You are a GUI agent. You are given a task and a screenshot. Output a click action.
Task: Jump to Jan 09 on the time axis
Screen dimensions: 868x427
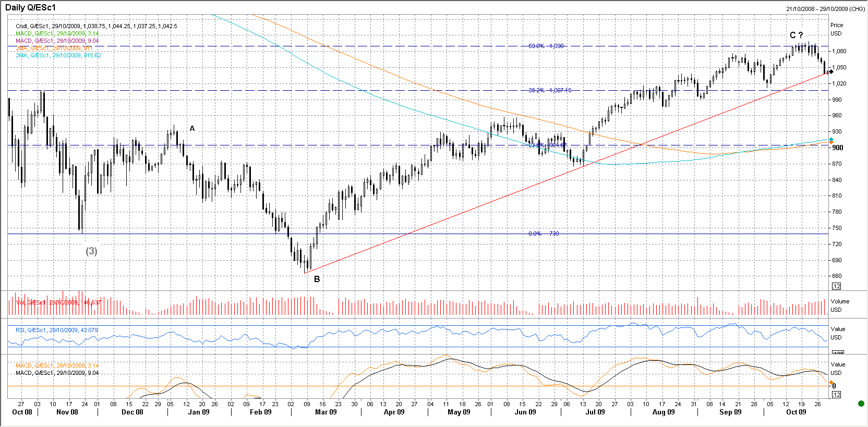pos(199,412)
